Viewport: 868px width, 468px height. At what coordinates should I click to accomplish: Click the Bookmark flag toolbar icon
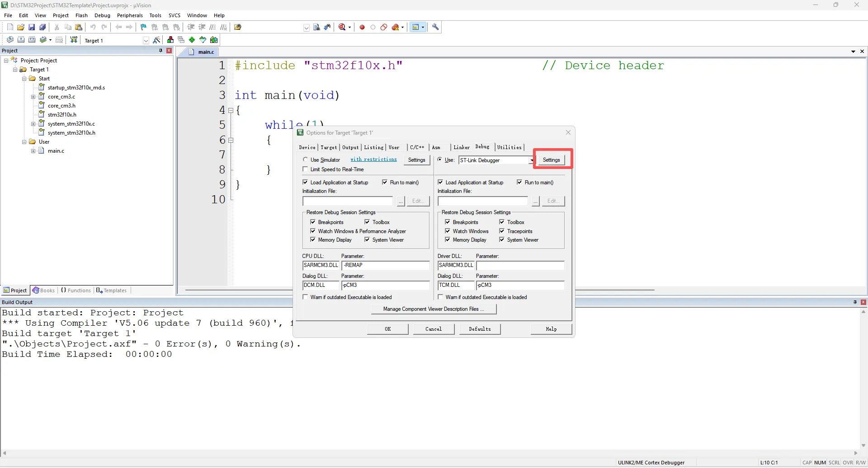point(144,27)
